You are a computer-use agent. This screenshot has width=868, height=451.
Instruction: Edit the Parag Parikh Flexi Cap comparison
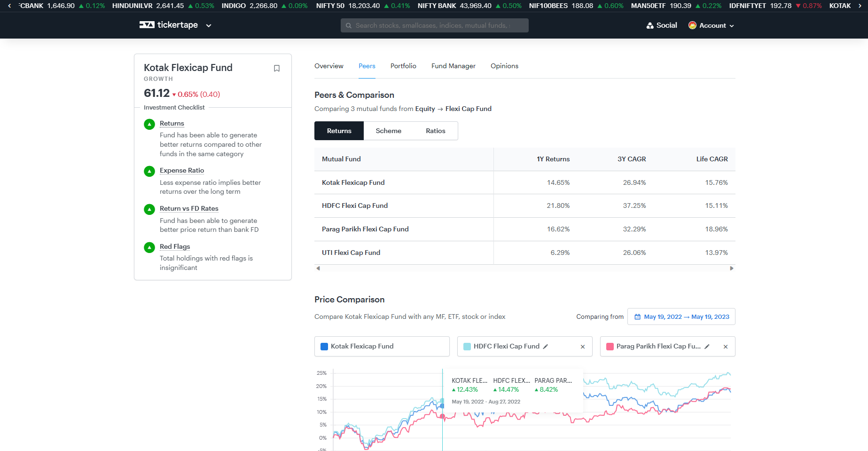pyautogui.click(x=707, y=347)
